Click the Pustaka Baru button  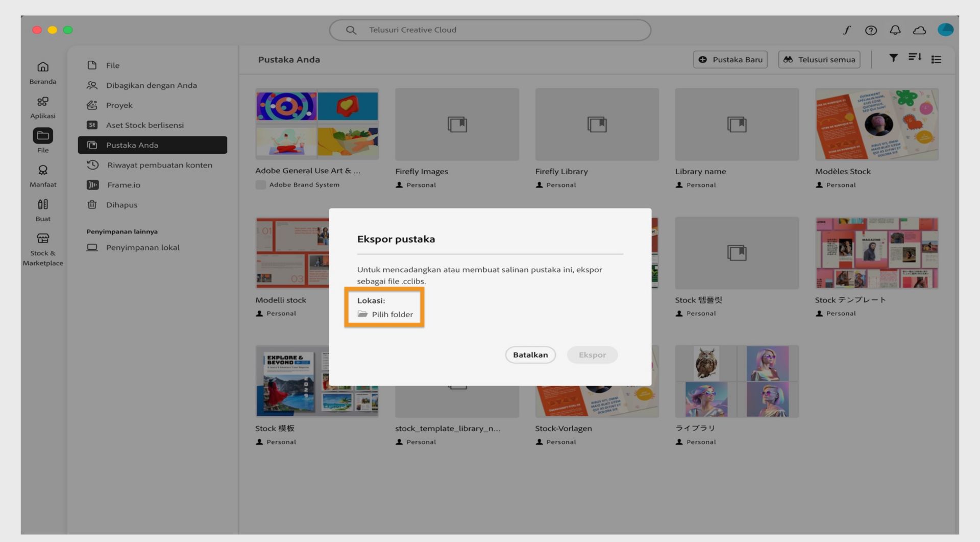(730, 59)
